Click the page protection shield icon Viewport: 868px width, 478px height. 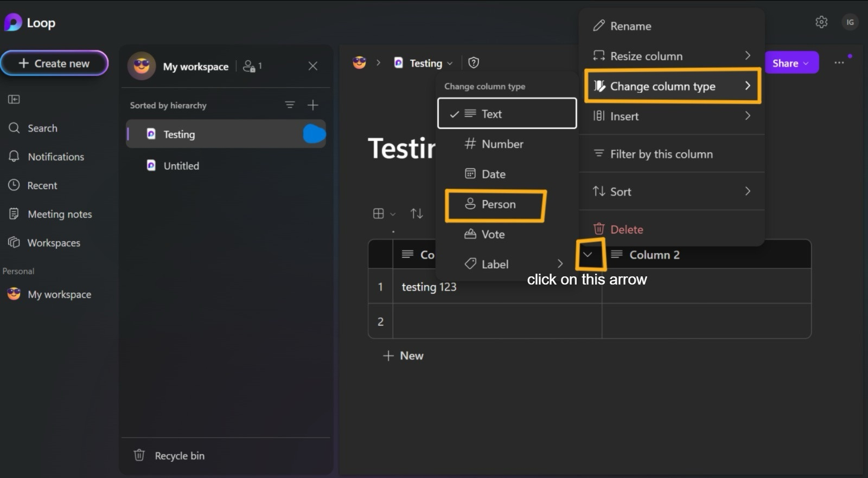coord(474,63)
